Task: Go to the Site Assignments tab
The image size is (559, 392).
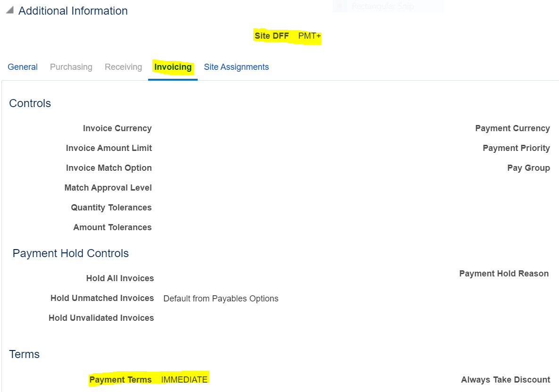Action: tap(236, 67)
